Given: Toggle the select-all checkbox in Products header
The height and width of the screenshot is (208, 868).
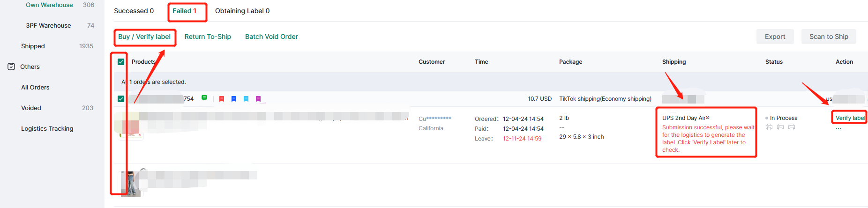Looking at the screenshot, I should point(121,62).
